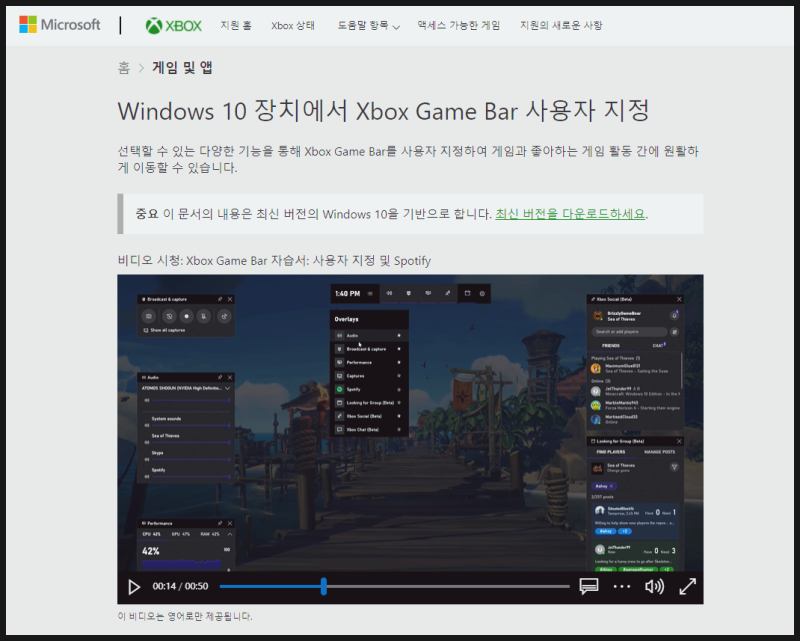This screenshot has width=800, height=641.
Task: Click the 홈 breadcrumb link
Action: pyautogui.click(x=124, y=68)
